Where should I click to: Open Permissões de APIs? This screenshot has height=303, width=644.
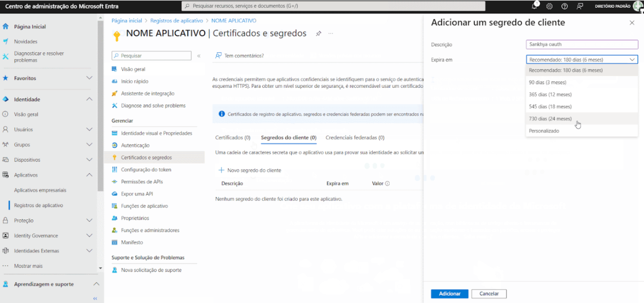tap(141, 182)
